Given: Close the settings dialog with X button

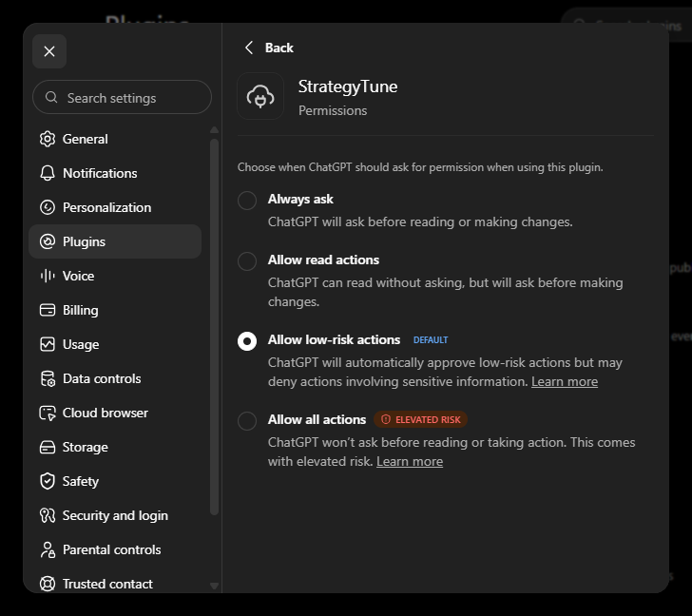Looking at the screenshot, I should [x=49, y=51].
